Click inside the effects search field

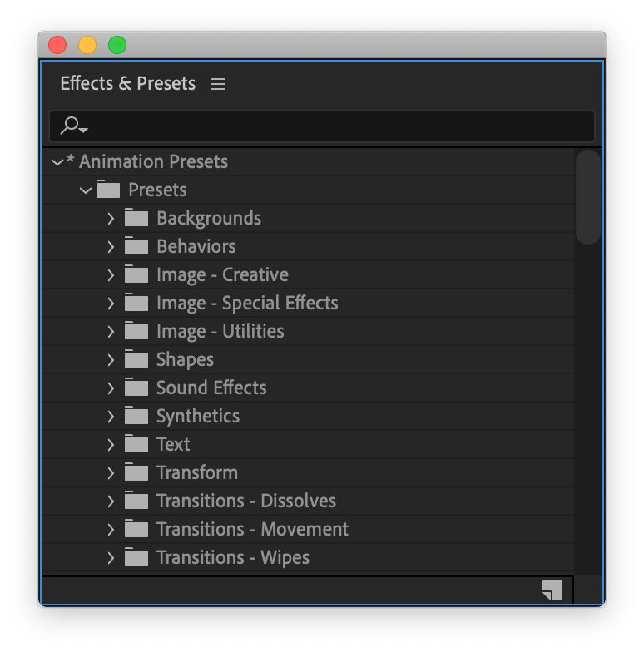[x=333, y=126]
